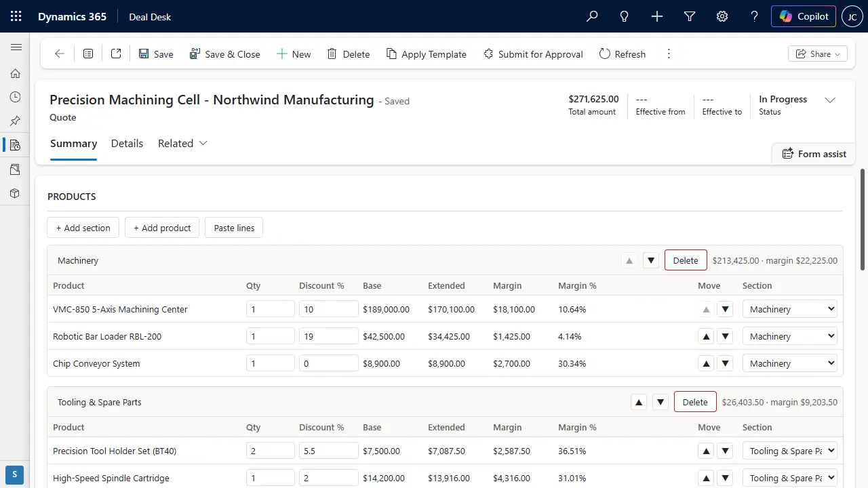868x488 pixels.
Task: Click the Add section button
Action: pos(83,228)
